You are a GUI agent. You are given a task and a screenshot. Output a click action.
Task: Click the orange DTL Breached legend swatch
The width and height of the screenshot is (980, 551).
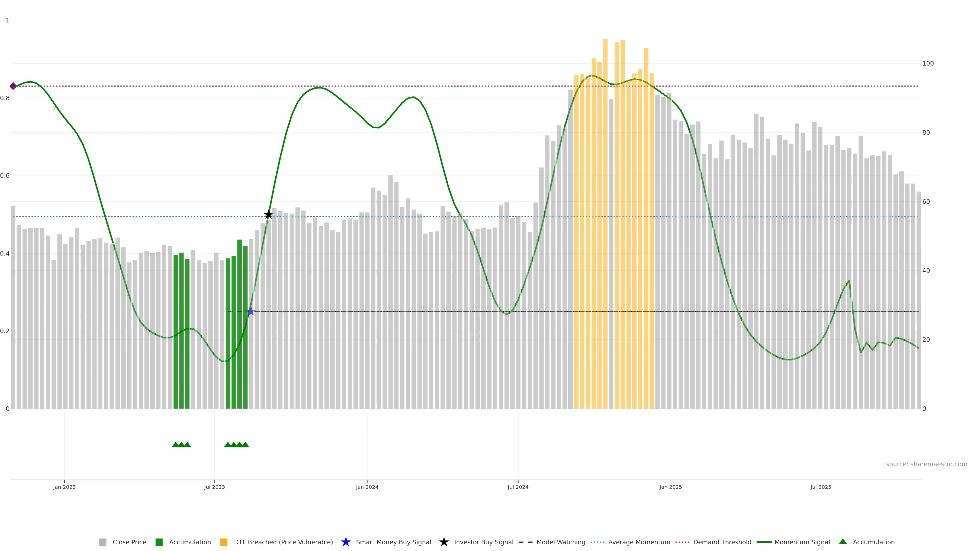[x=224, y=542]
